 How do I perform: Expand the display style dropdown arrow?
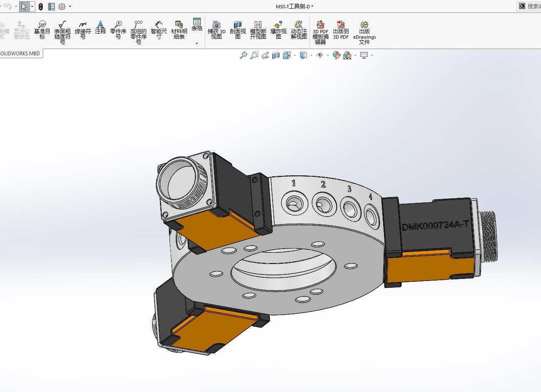[311, 55]
